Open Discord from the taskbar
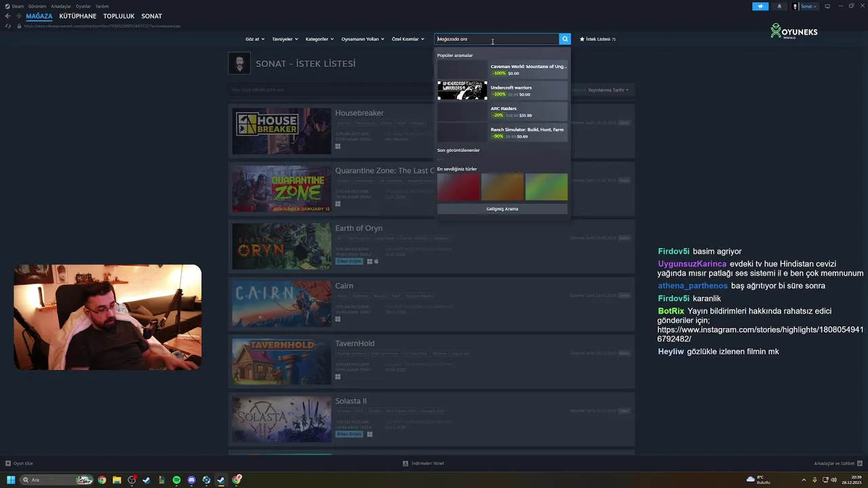Image resolution: width=868 pixels, height=488 pixels. (191, 480)
